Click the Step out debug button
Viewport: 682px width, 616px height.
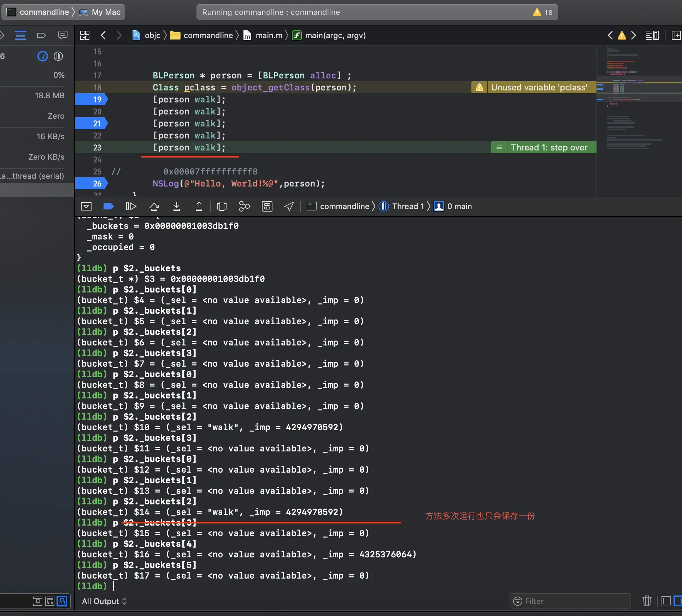tap(199, 206)
